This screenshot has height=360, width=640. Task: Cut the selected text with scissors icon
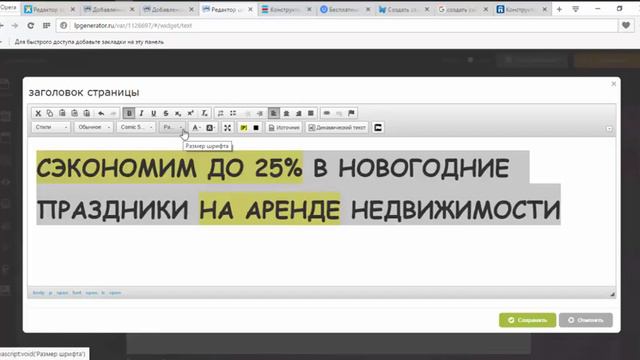pyautogui.click(x=38, y=113)
